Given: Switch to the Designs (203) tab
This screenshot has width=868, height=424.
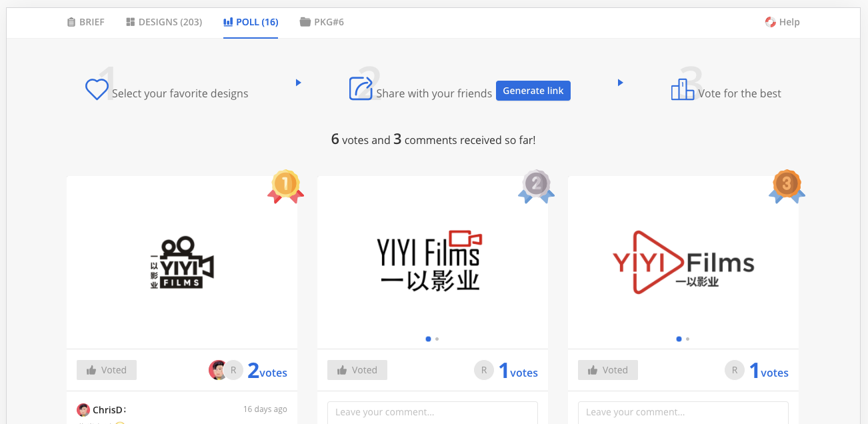Looking at the screenshot, I should point(164,22).
